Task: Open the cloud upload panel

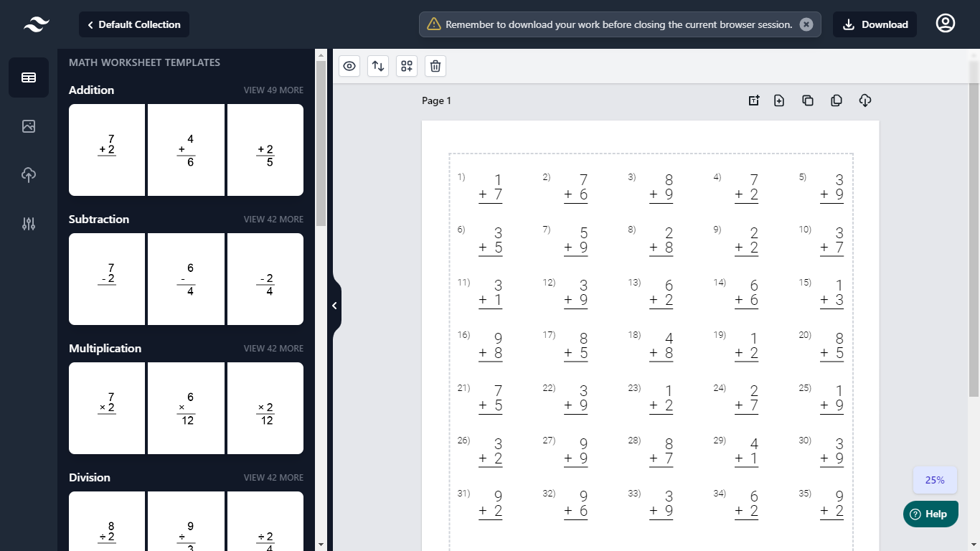Action: [29, 175]
